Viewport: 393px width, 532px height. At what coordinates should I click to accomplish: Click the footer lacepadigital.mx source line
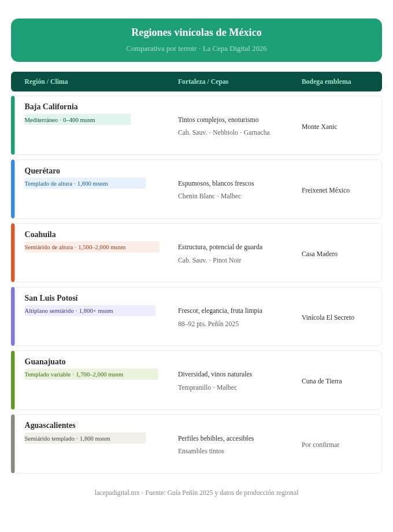(x=196, y=493)
